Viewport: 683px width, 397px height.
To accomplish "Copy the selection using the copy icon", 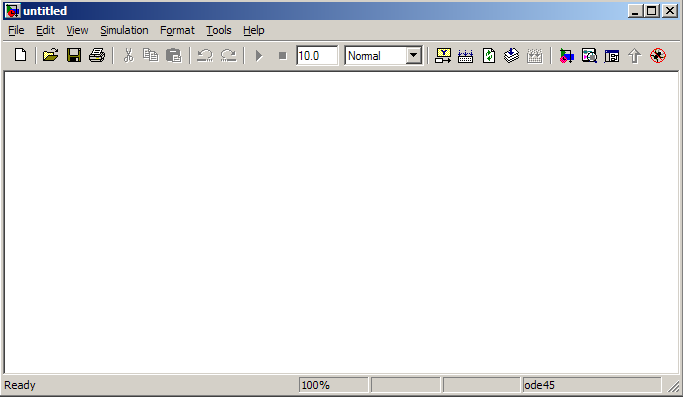I will pyautogui.click(x=151, y=55).
